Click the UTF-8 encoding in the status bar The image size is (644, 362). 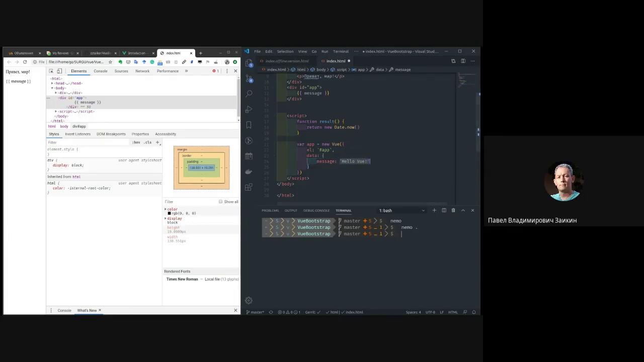point(430,312)
